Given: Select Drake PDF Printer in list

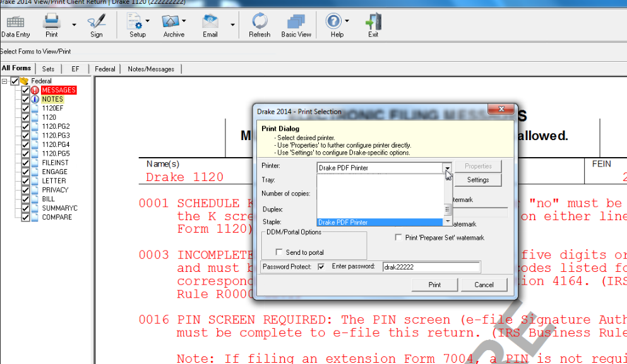Looking at the screenshot, I should pyautogui.click(x=379, y=222).
